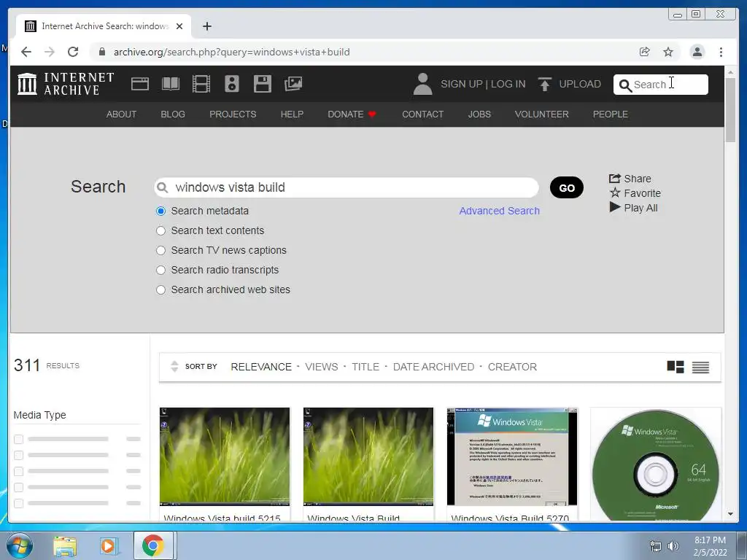Bookmark this page with star
Image resolution: width=747 pixels, height=560 pixels.
668,52
